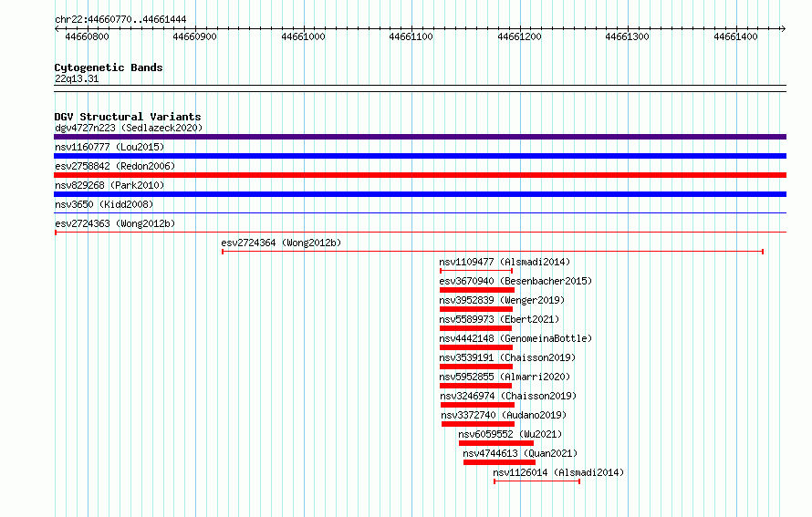This screenshot has height=517, width=812.
Task: Select the nsv5952855 (Almarri2020) label
Action: click(x=505, y=377)
